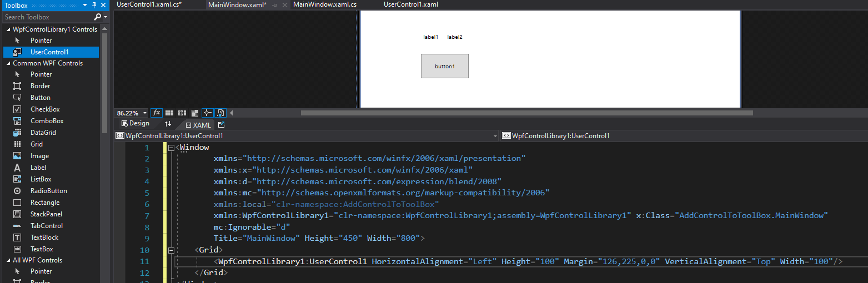Viewport: 868px width, 283px height.
Task: Click button1 in the designer
Action: pos(445,66)
